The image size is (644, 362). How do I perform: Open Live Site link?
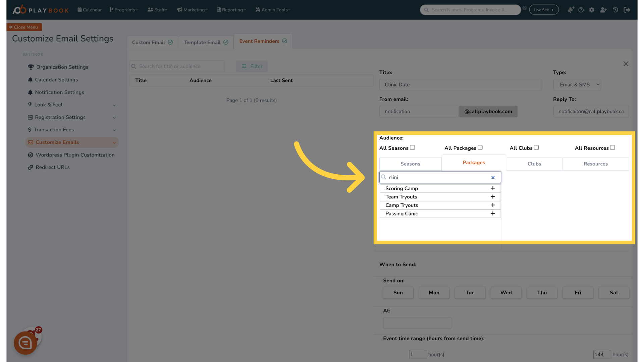pyautogui.click(x=544, y=10)
